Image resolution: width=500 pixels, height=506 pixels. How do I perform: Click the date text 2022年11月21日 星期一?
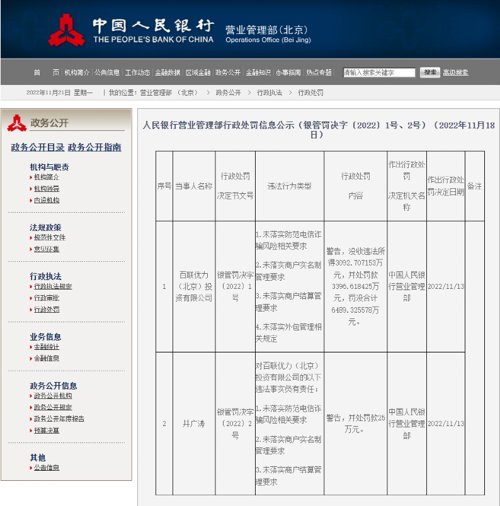59,92
